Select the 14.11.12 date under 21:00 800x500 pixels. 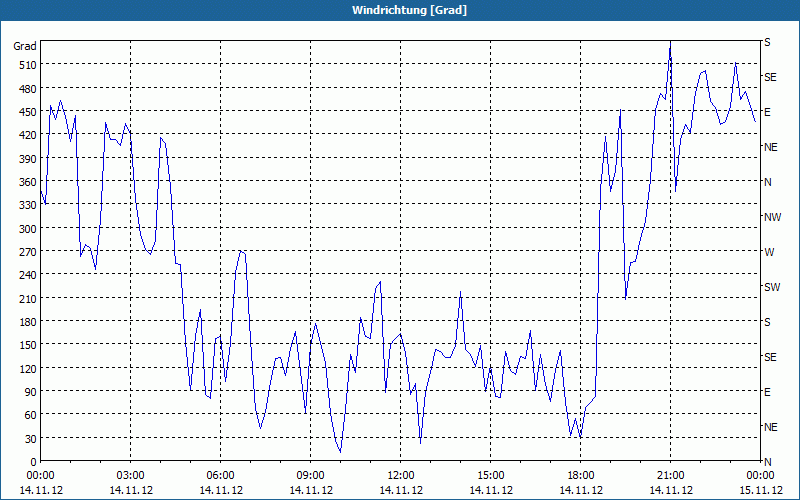[x=671, y=490]
